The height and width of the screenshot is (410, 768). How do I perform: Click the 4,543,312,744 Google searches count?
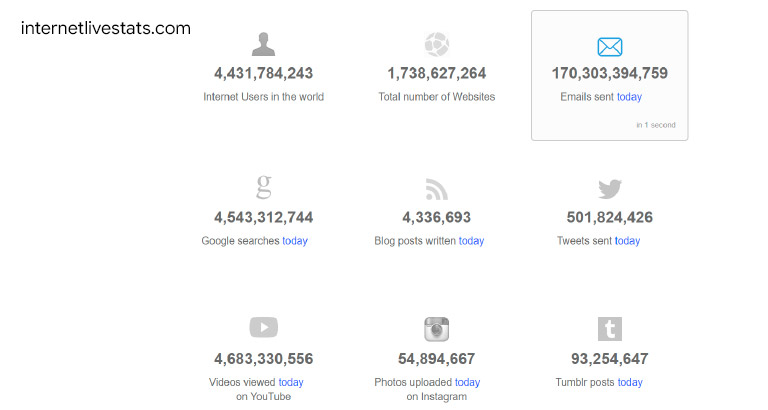pyautogui.click(x=264, y=217)
